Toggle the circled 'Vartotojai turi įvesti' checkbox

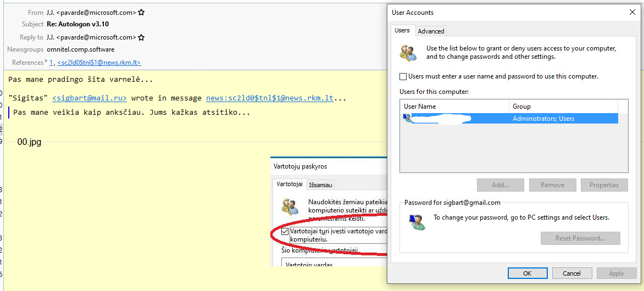(x=285, y=232)
